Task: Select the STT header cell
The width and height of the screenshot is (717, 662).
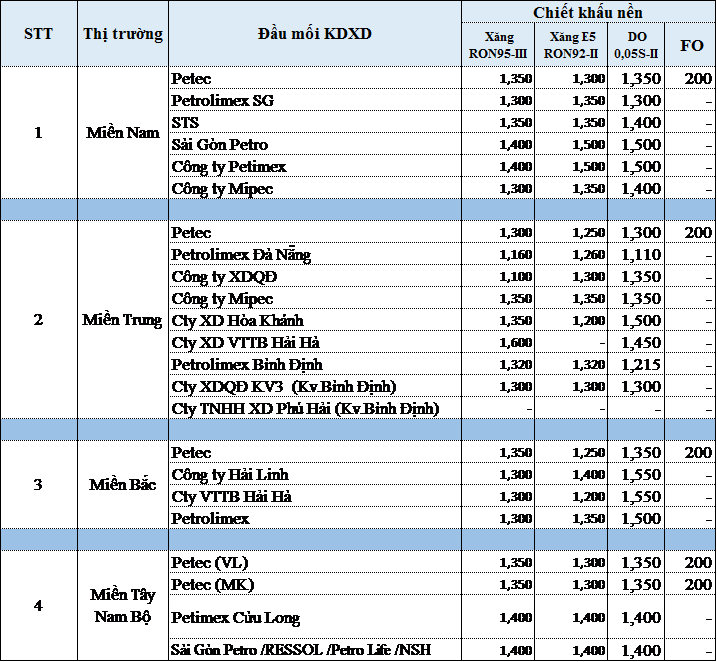Action: [39, 34]
